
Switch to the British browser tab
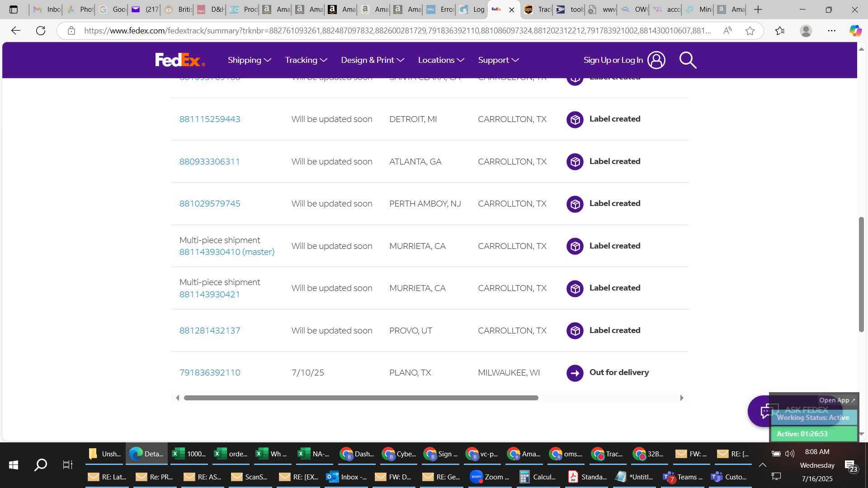coord(178,9)
